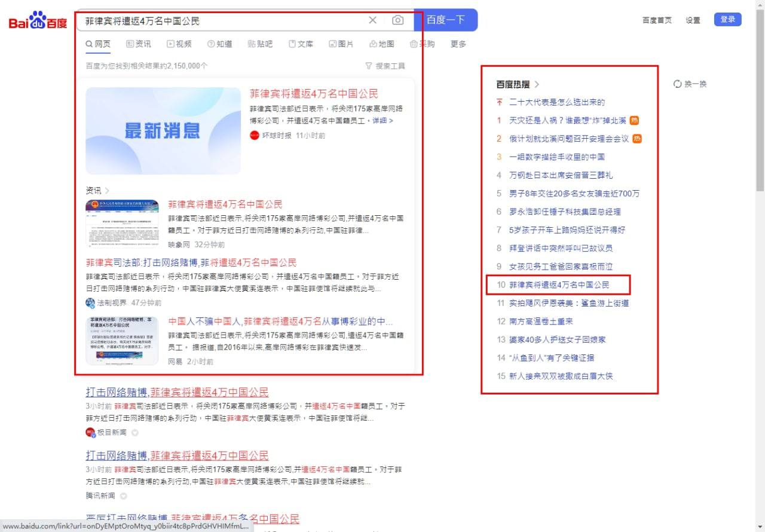Open 百度热搜 header link

(518, 84)
